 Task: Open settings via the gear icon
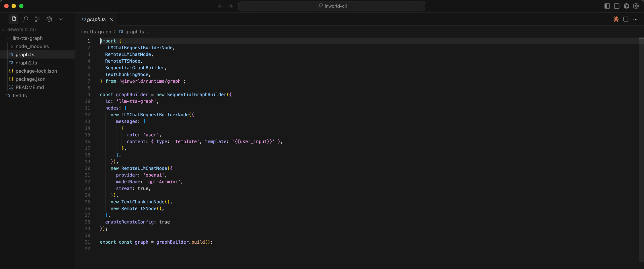(x=636, y=6)
